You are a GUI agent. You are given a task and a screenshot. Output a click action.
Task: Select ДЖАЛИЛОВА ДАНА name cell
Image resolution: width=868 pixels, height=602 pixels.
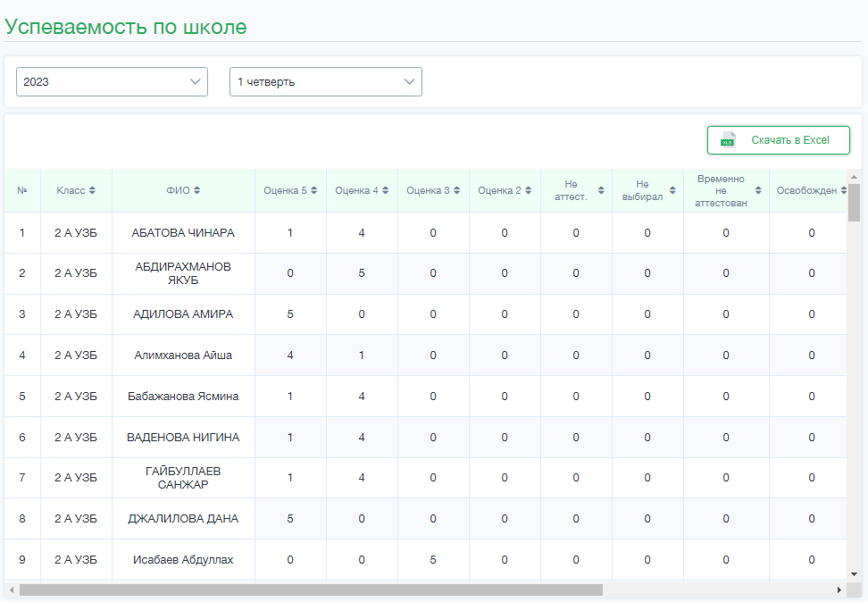tap(183, 518)
